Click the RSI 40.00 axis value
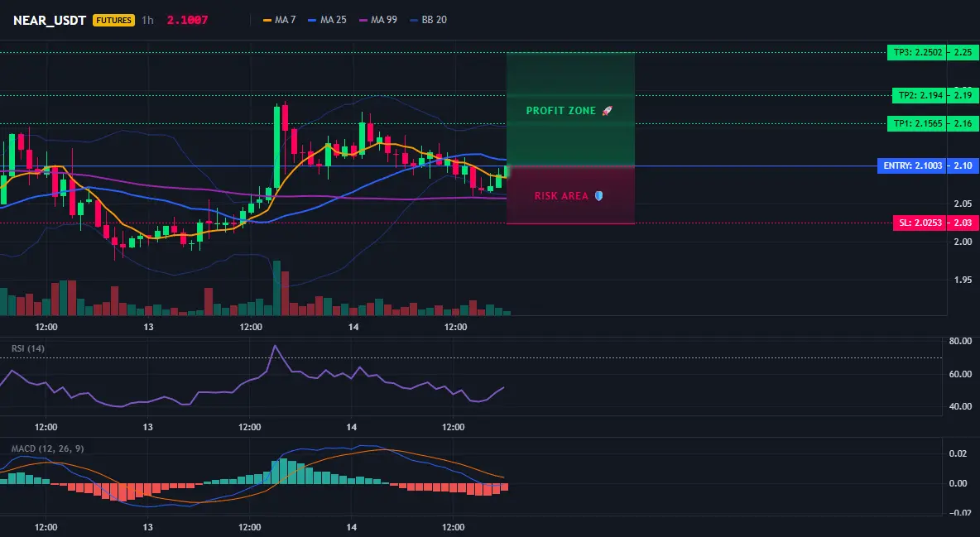Screen dimensions: 980x537 tap(960, 407)
